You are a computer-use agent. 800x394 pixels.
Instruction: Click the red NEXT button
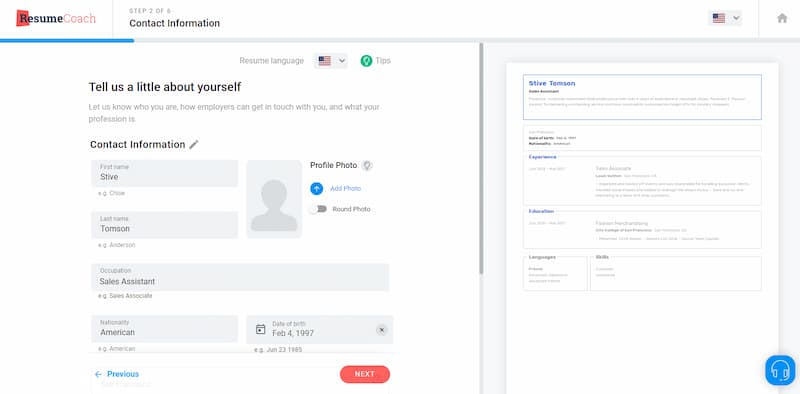(x=365, y=374)
